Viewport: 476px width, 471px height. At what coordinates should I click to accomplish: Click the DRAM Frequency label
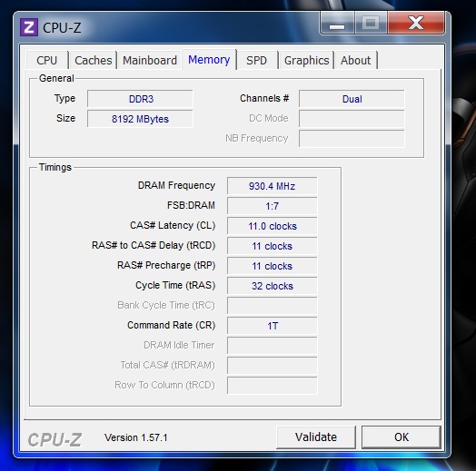point(176,185)
